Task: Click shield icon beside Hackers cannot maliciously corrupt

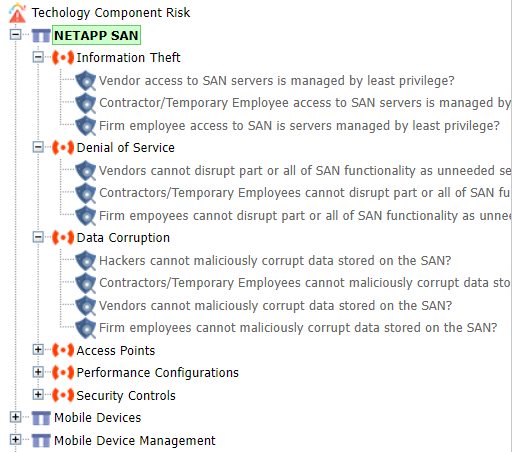Action: coord(86,261)
